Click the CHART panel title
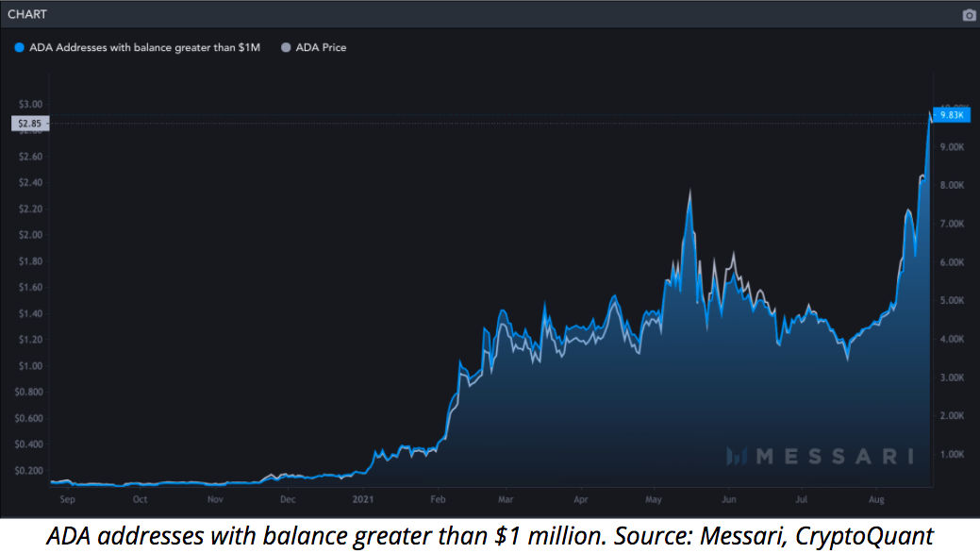The image size is (980, 553). [x=27, y=14]
